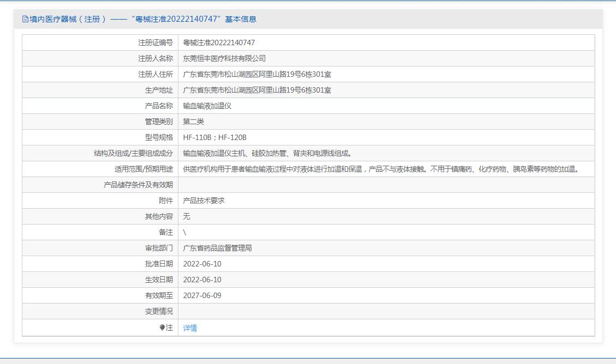
Task: Click the model spec value HF-110B；HF-120B
Action: pyautogui.click(x=214, y=137)
